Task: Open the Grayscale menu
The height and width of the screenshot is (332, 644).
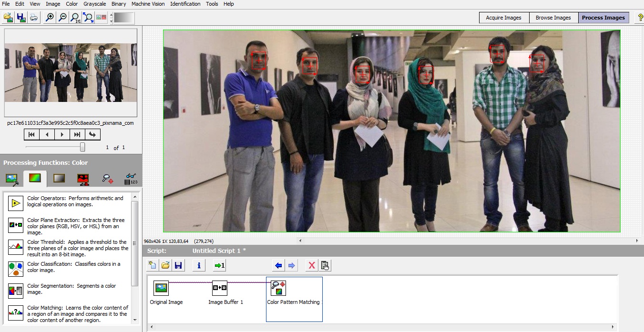Action: click(94, 4)
